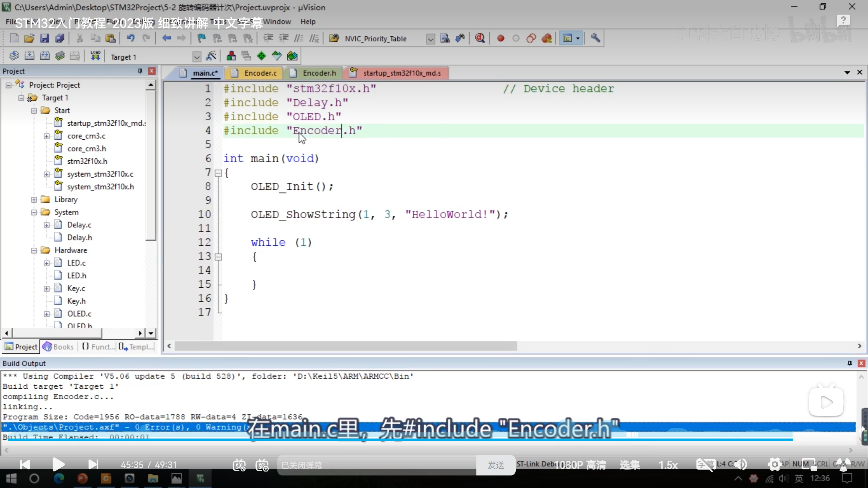Open the Target 1 dropdown
The image size is (868, 488).
tap(197, 57)
